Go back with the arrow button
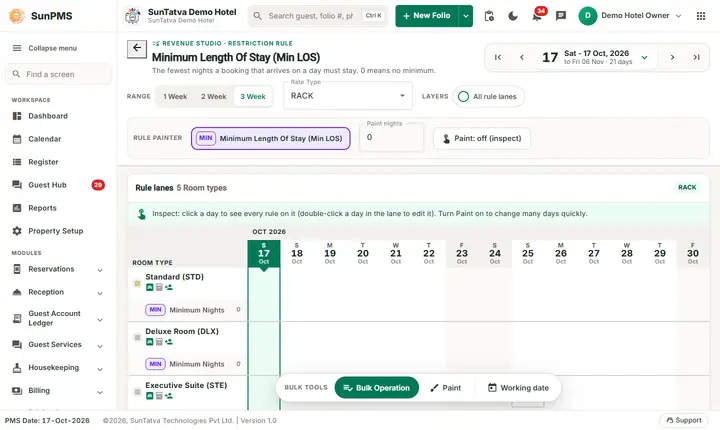This screenshot has height=430, width=720. (137, 48)
